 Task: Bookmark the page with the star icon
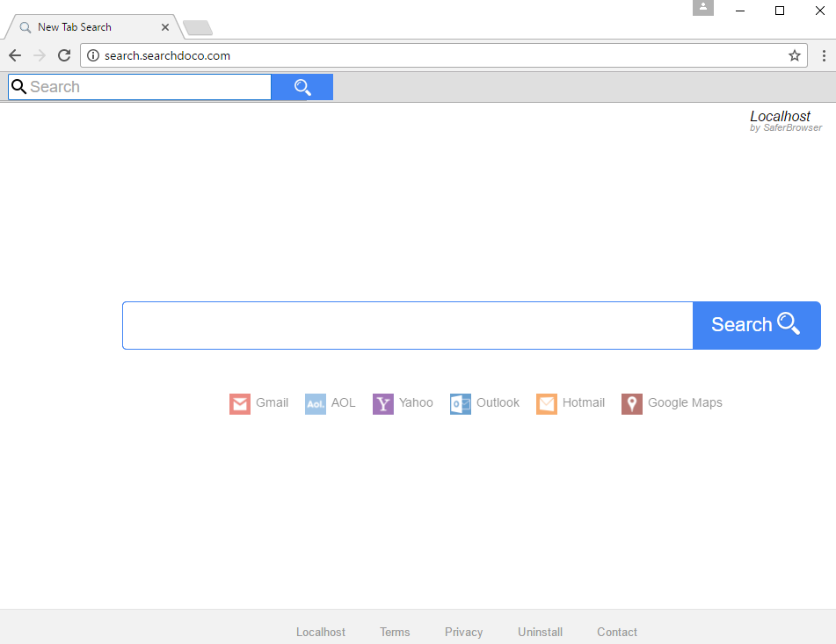pyautogui.click(x=794, y=54)
